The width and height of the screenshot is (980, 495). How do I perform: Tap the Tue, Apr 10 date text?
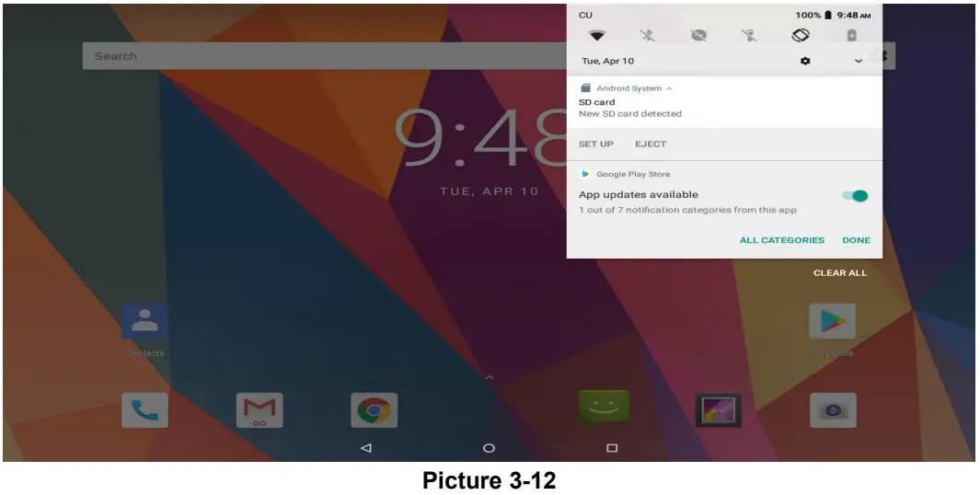pos(607,61)
